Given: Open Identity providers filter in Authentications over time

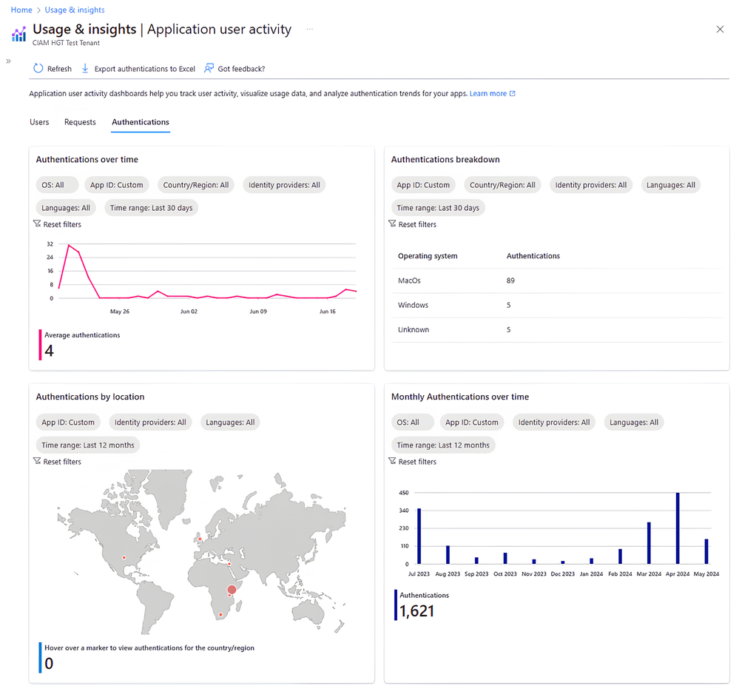Looking at the screenshot, I should click(284, 185).
